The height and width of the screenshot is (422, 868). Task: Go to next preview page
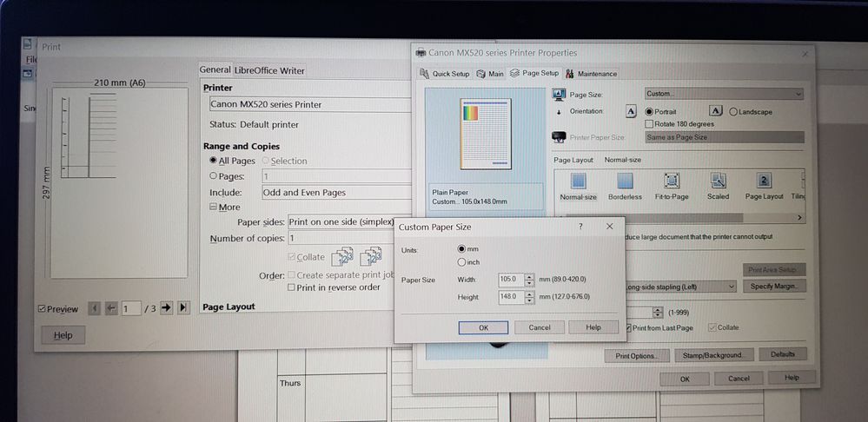click(x=165, y=308)
